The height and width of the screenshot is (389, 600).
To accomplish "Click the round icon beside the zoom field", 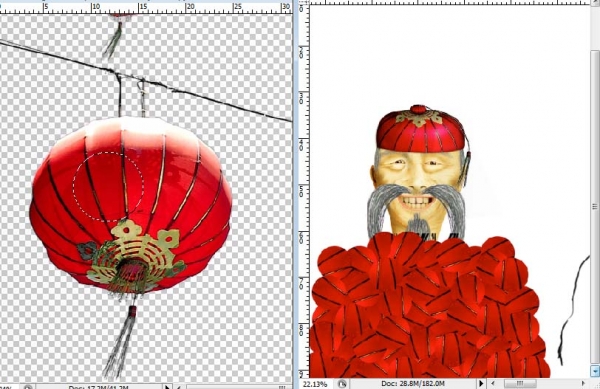I will pyautogui.click(x=342, y=384).
